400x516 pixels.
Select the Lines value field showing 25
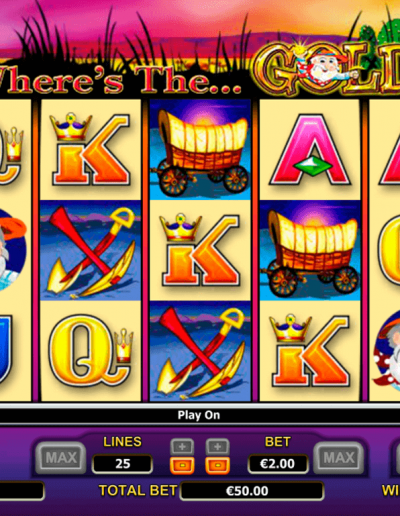coord(122,464)
